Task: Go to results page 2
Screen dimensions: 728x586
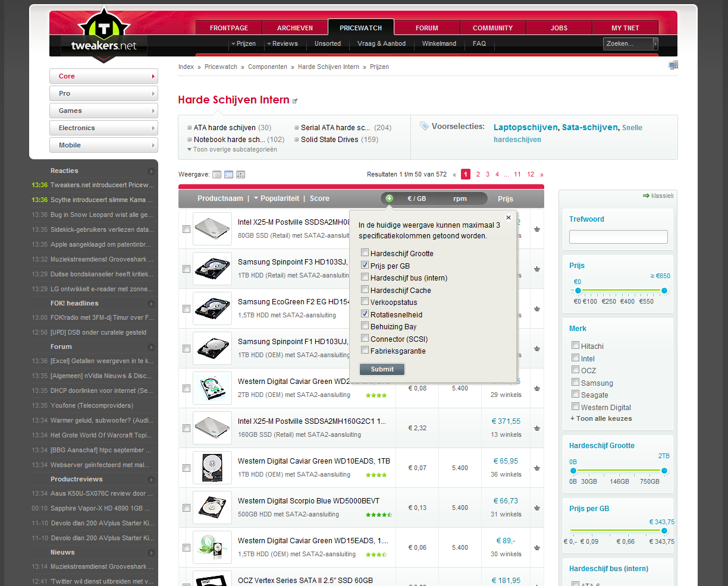Action: click(x=478, y=175)
